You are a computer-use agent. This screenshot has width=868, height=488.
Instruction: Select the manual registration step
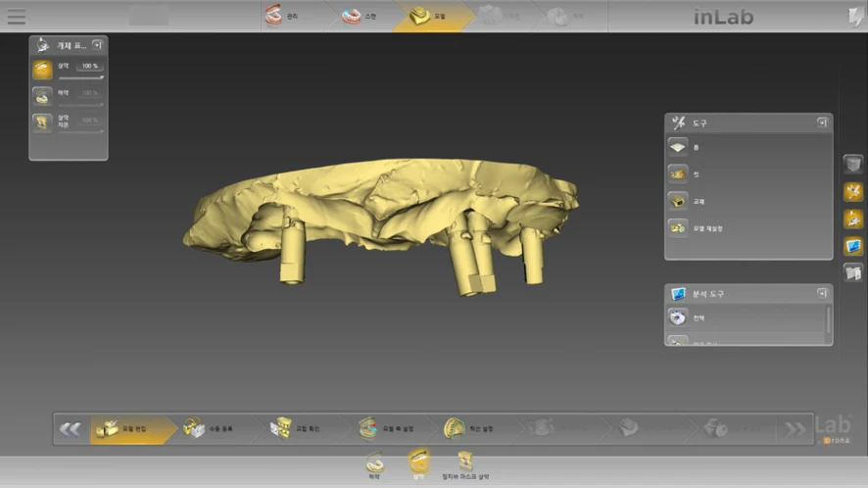pos(210,429)
